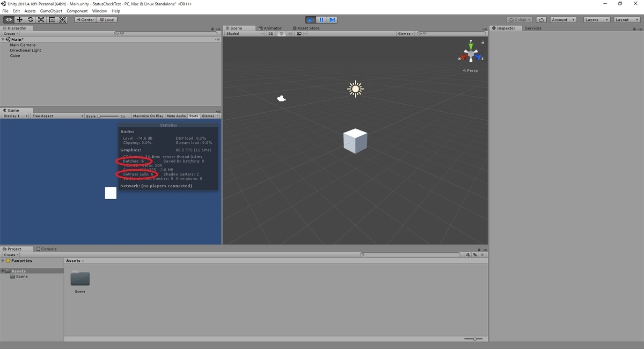Select the Rotate tool

coord(30,19)
